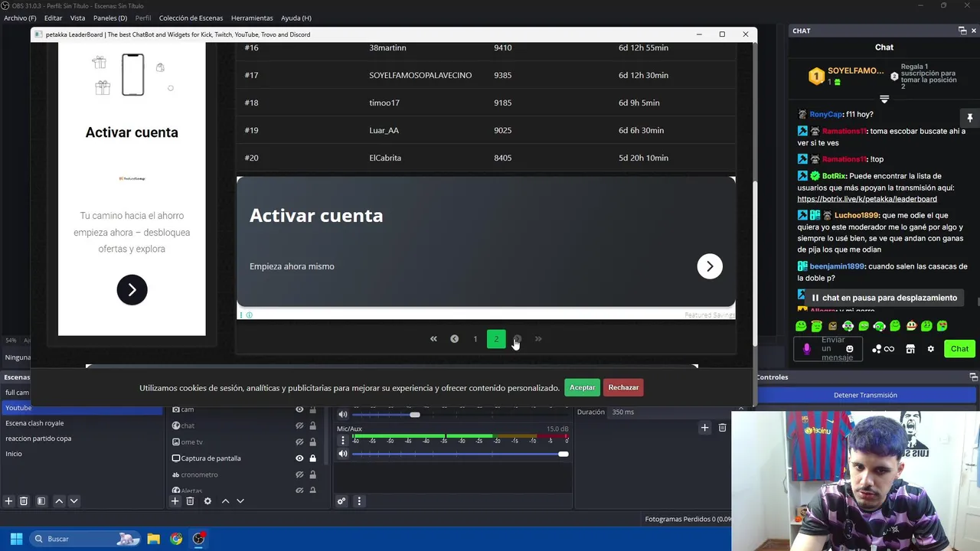Toggle lock on chat source
Image resolution: width=980 pixels, height=551 pixels.
point(312,425)
